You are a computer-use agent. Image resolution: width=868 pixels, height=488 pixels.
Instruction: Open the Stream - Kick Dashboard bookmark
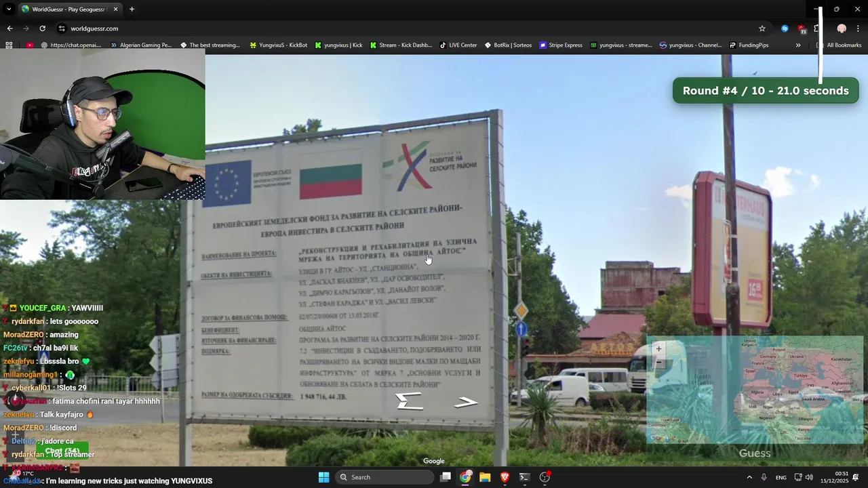(x=401, y=45)
